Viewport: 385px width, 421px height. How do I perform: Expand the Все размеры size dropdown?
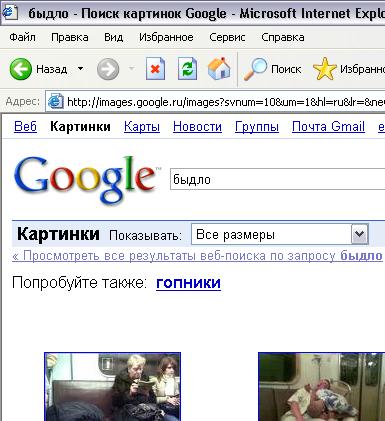pyautogui.click(x=280, y=235)
